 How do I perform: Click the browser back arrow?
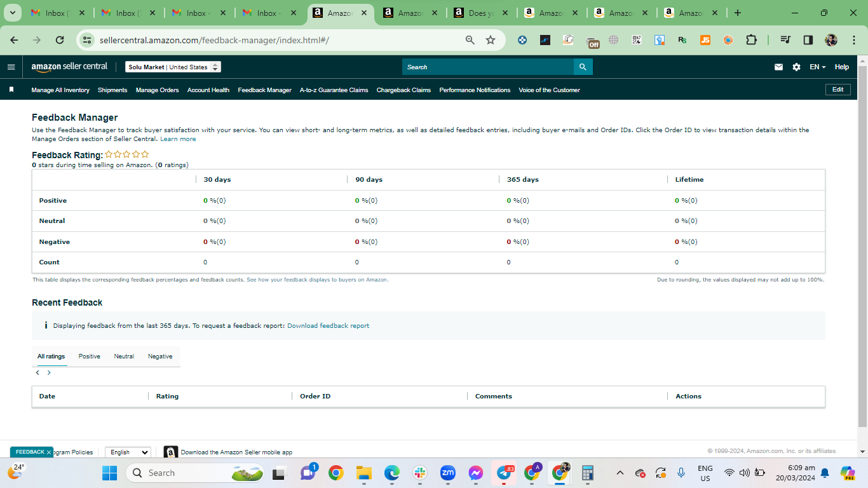pos(14,40)
